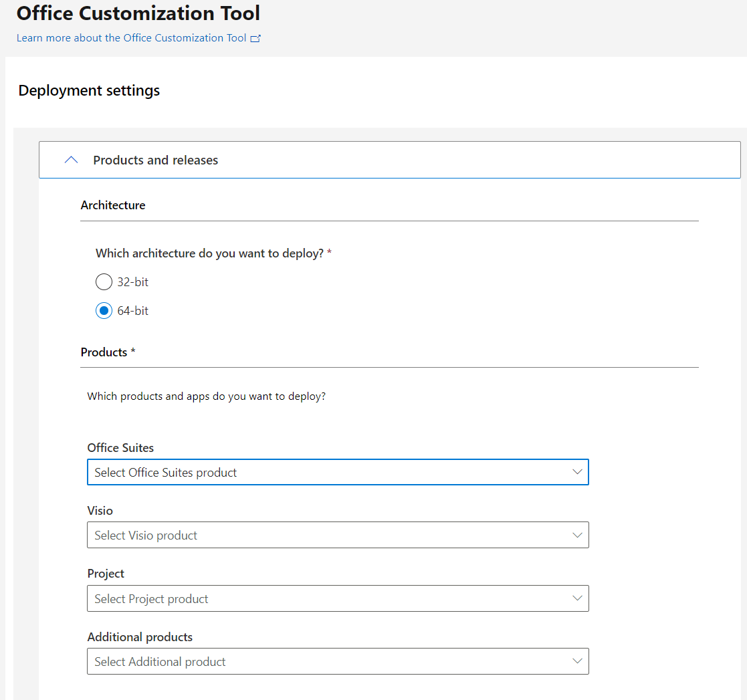Click the Office Customization Tool heading
This screenshot has height=700, width=747.
tap(138, 13)
